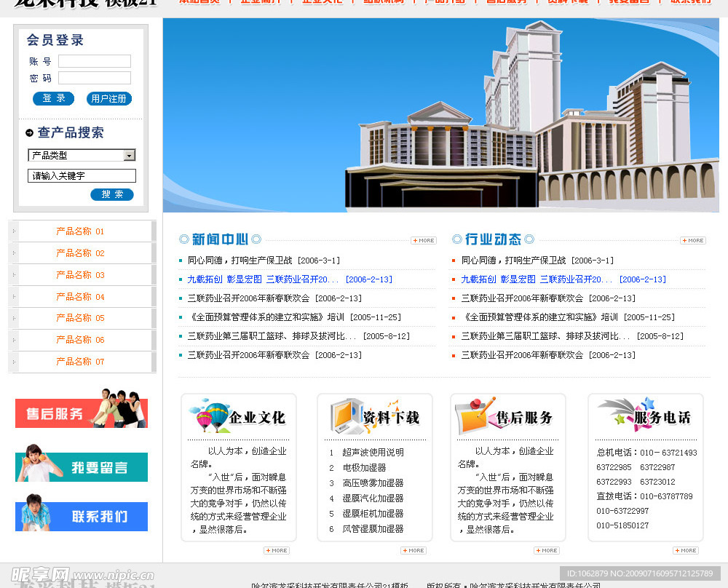The width and height of the screenshot is (728, 588).
Task: Open MORE beside the 新闻中心 heading
Action: (424, 240)
